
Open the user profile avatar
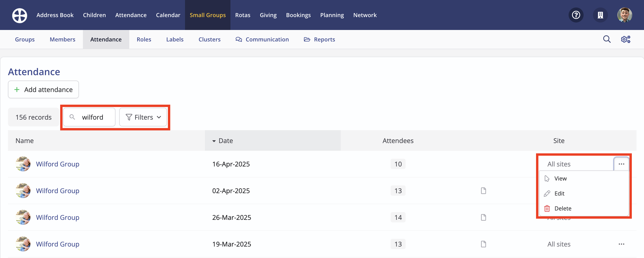point(624,15)
